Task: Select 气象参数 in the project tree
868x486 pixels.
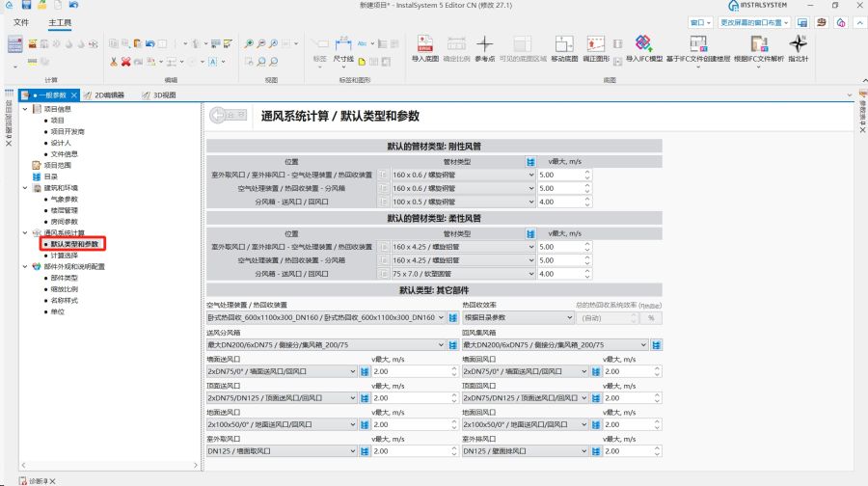Action: point(65,200)
